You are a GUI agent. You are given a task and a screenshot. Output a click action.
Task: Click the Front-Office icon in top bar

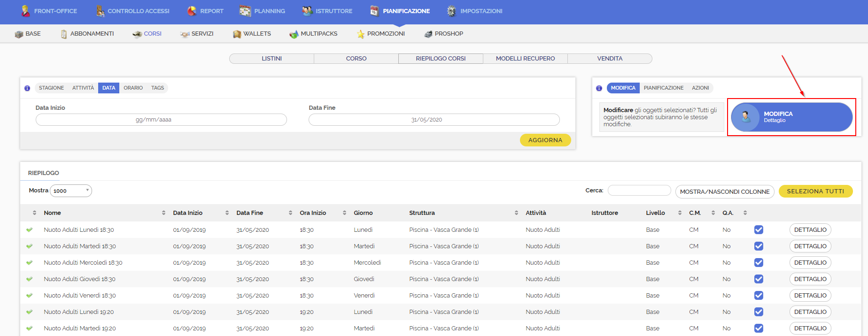(25, 11)
